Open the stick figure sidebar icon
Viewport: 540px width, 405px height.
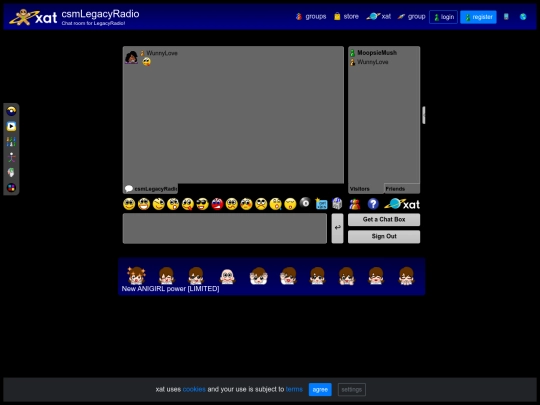pyautogui.click(x=11, y=157)
